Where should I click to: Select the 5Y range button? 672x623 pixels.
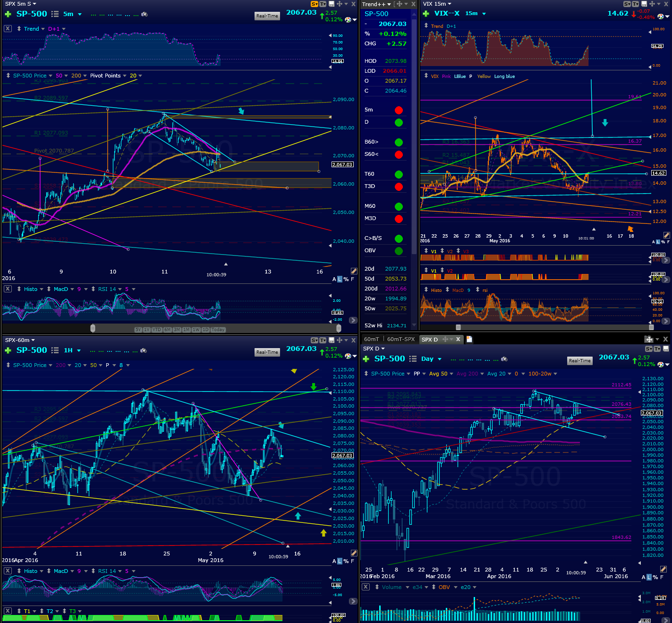(x=138, y=330)
